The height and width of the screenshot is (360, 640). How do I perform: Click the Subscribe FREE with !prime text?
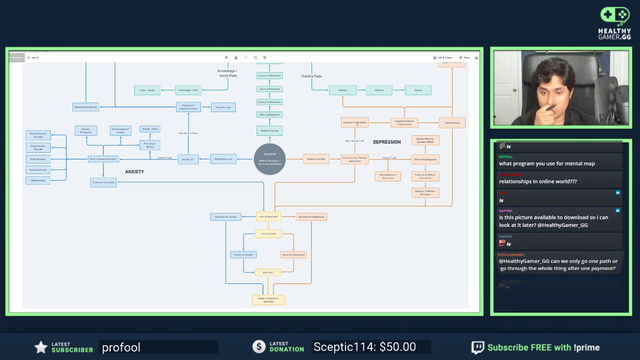coord(543,348)
